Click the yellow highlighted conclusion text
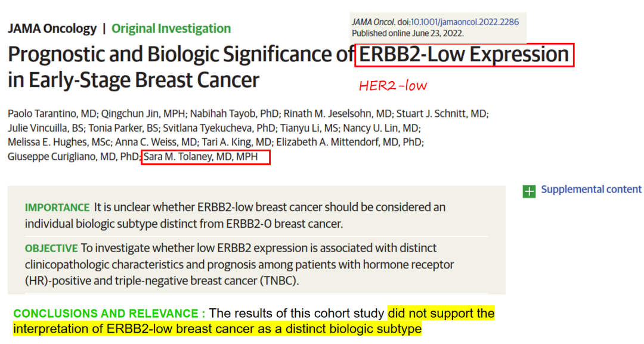Viewport: 644px width, 344px height. click(254, 321)
